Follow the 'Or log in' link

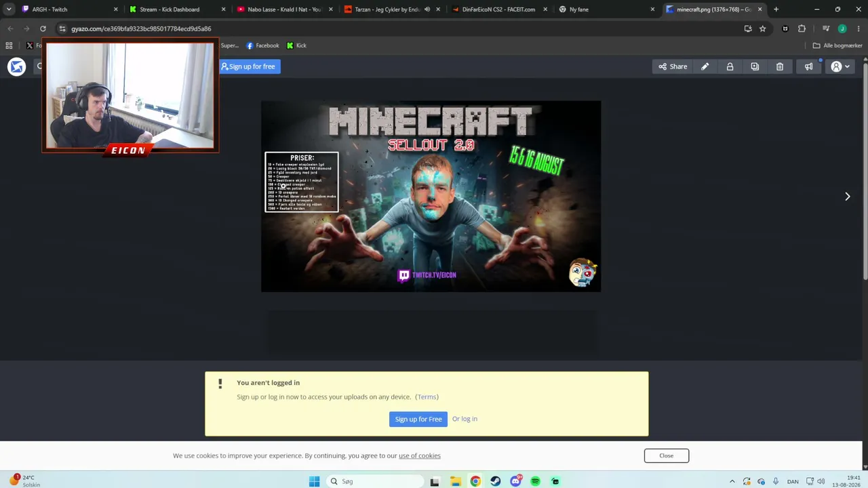(465, 419)
